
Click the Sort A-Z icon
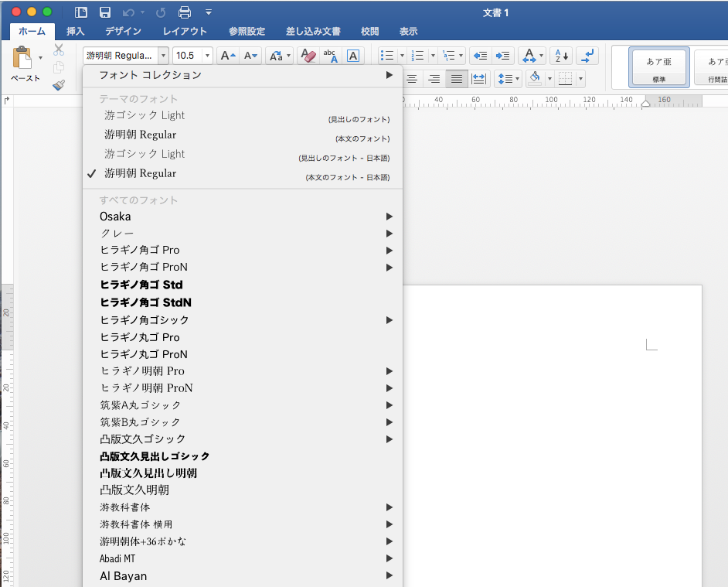tap(561, 56)
